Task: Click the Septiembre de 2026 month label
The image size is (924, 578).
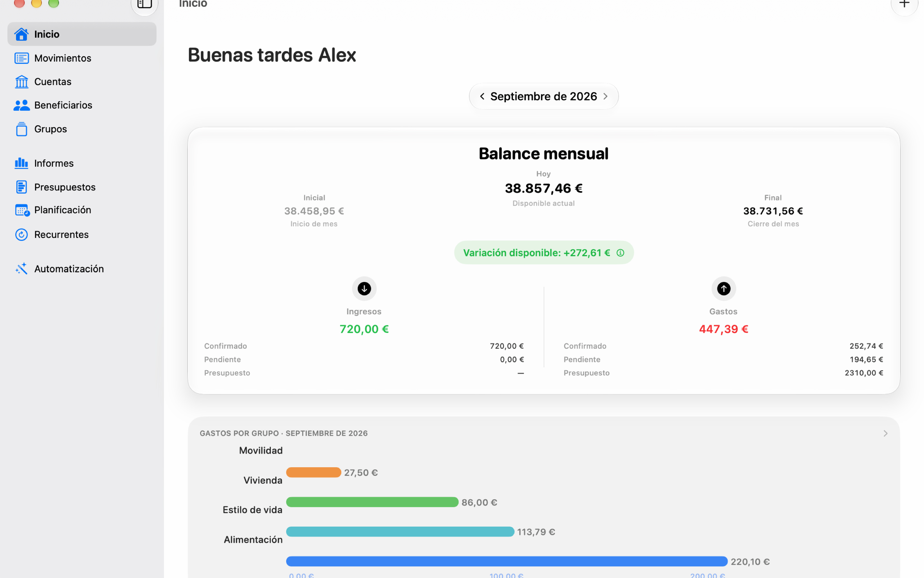Action: (543, 96)
